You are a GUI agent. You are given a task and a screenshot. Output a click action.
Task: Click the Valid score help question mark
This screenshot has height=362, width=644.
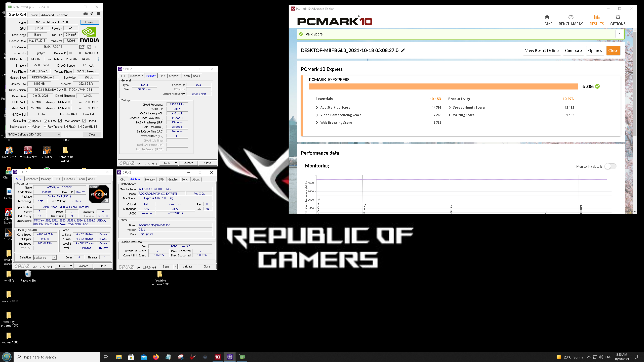(x=619, y=34)
